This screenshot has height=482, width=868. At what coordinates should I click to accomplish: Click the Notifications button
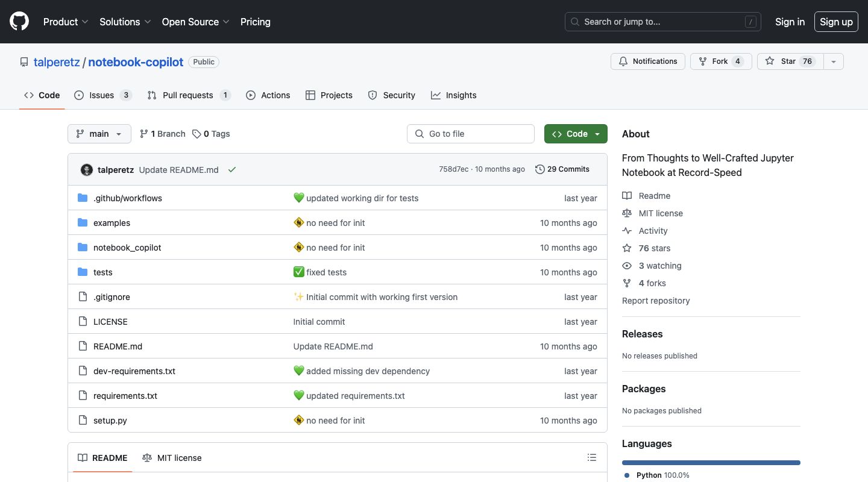[648, 61]
